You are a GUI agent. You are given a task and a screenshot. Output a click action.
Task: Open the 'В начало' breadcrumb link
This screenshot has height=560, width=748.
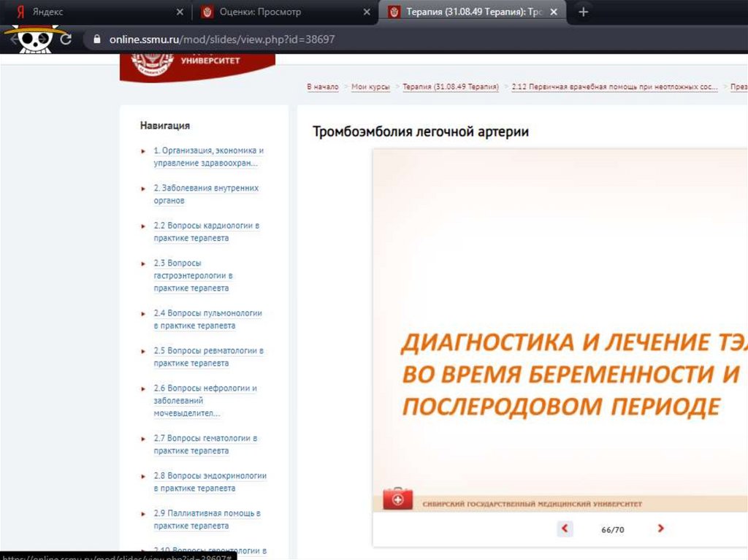click(323, 87)
